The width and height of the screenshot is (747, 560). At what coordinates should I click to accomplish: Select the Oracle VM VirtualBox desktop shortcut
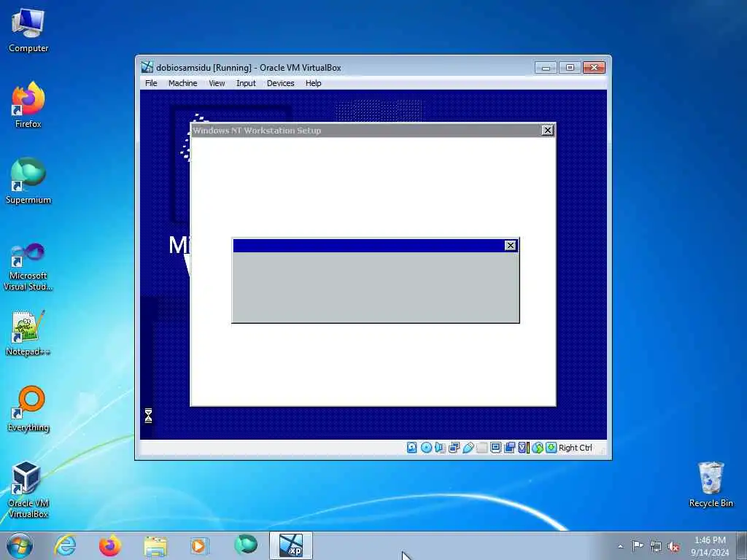tap(28, 489)
